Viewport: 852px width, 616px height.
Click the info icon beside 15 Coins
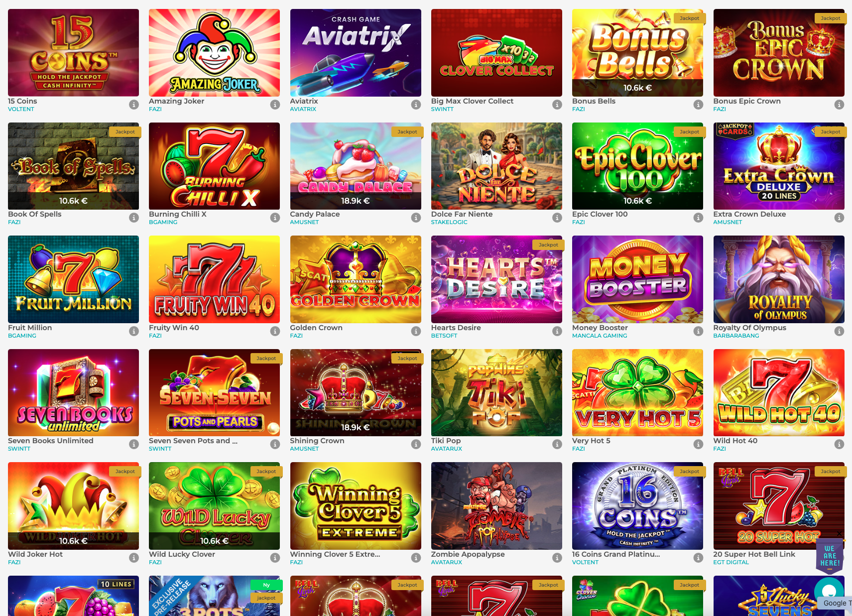click(134, 105)
